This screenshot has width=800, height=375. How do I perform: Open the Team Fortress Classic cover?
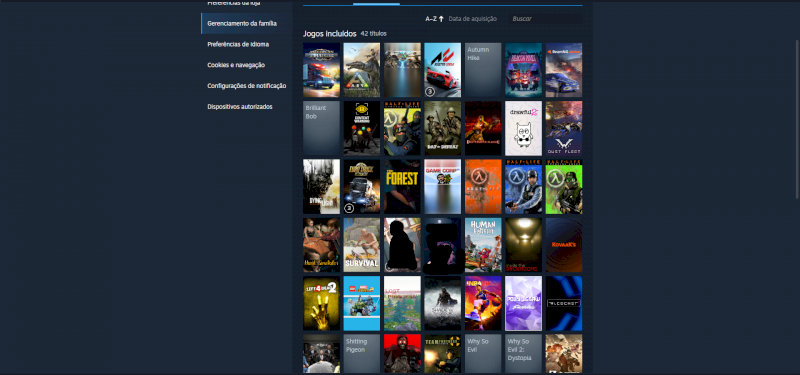(x=442, y=354)
